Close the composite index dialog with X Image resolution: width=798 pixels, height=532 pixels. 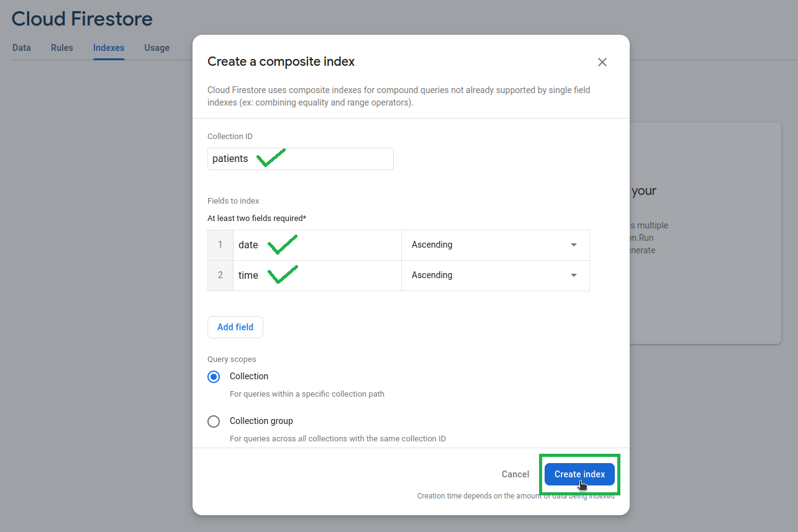(602, 62)
